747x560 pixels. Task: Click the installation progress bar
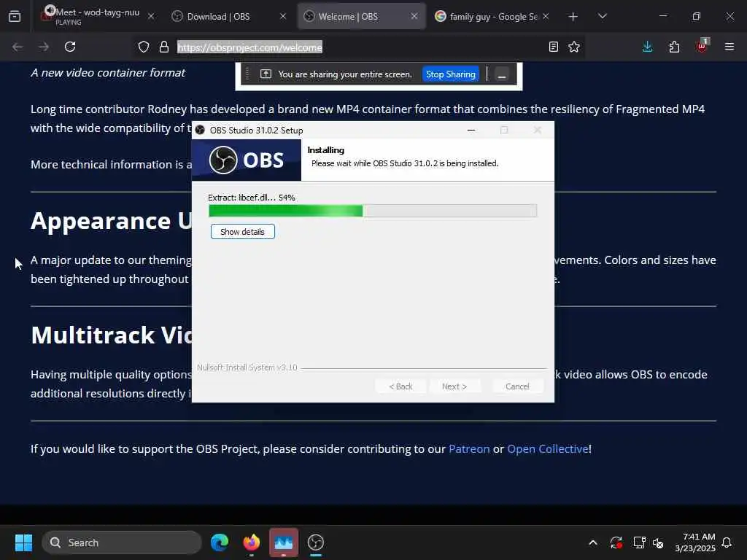click(x=373, y=211)
